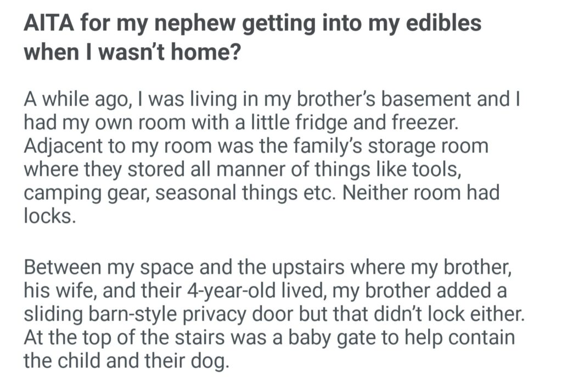Open the AITA nephew edibles post title
The width and height of the screenshot is (562, 392).
point(252,37)
